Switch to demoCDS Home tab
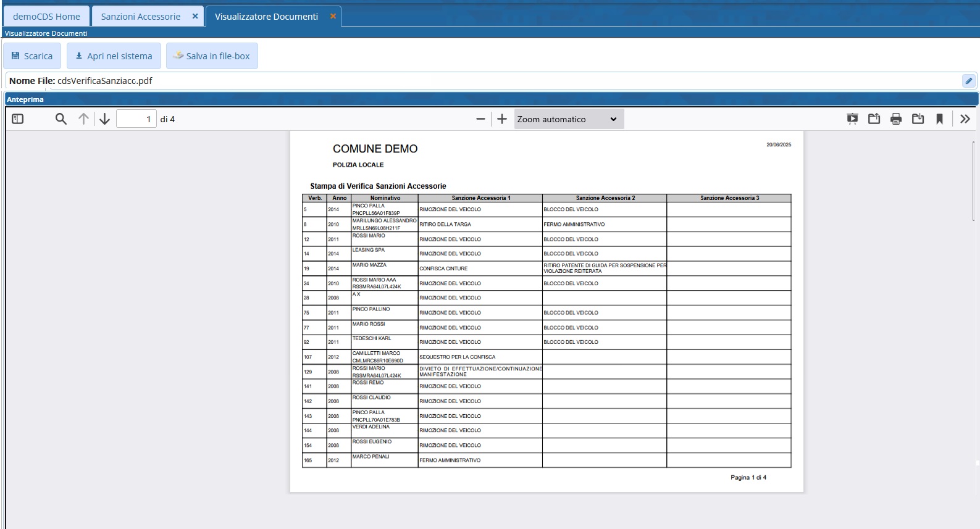980x529 pixels. coord(46,17)
